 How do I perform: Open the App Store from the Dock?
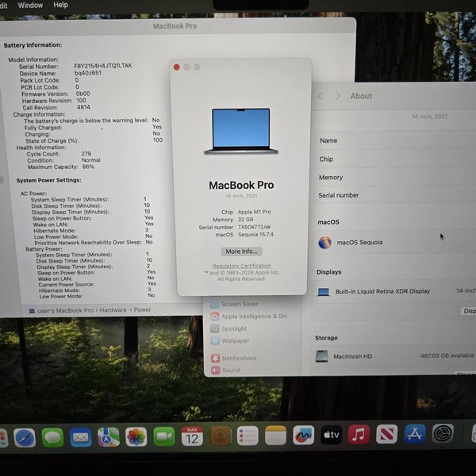click(415, 434)
